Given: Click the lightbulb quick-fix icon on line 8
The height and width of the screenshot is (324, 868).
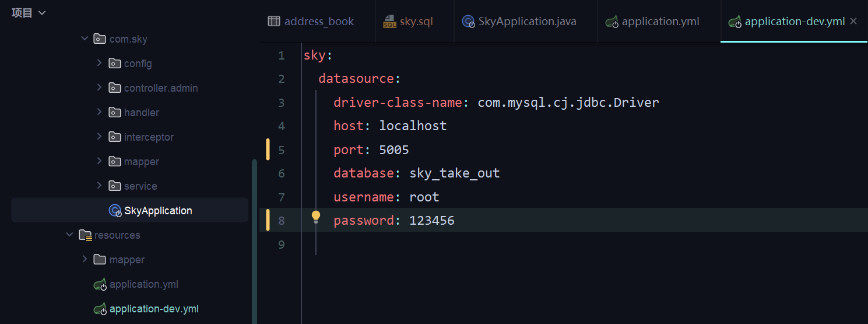Looking at the screenshot, I should click(x=316, y=218).
